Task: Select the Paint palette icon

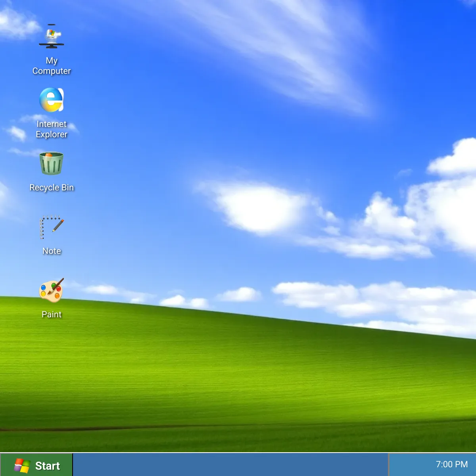Action: coord(52,290)
